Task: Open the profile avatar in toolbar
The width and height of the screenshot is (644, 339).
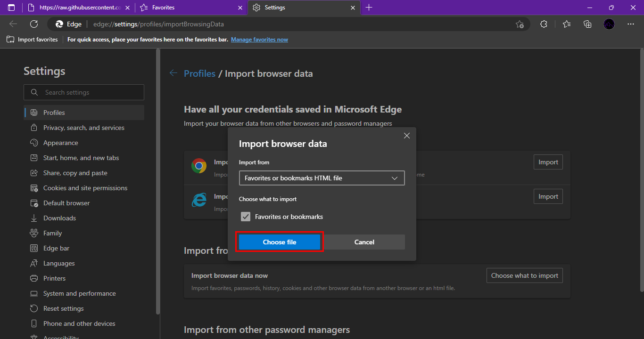Action: pyautogui.click(x=609, y=24)
